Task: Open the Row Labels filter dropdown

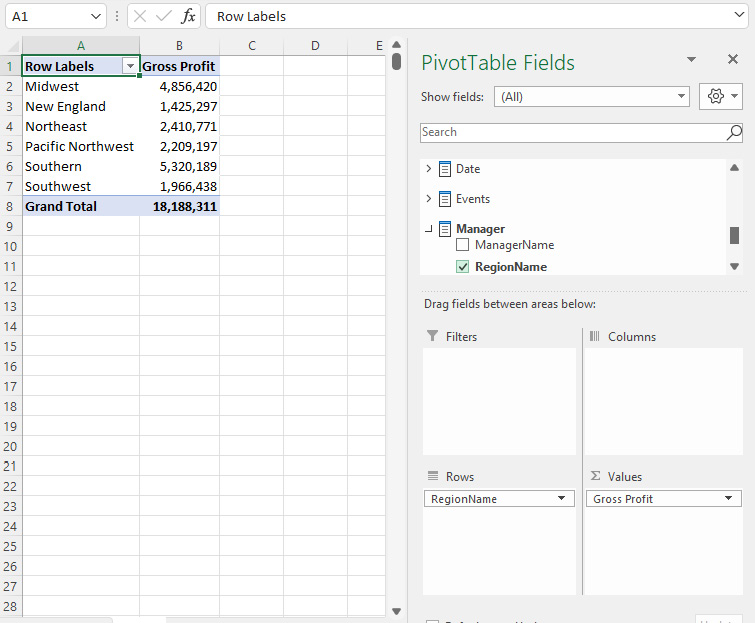Action: (128, 66)
